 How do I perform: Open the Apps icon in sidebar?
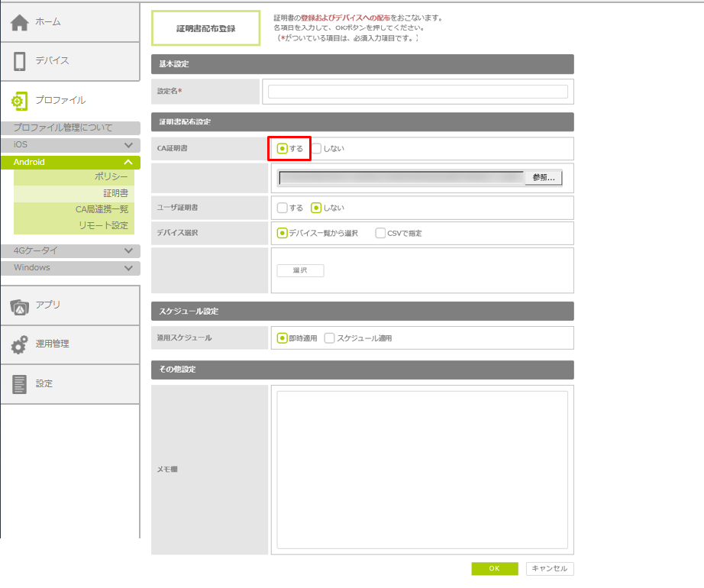(20, 305)
